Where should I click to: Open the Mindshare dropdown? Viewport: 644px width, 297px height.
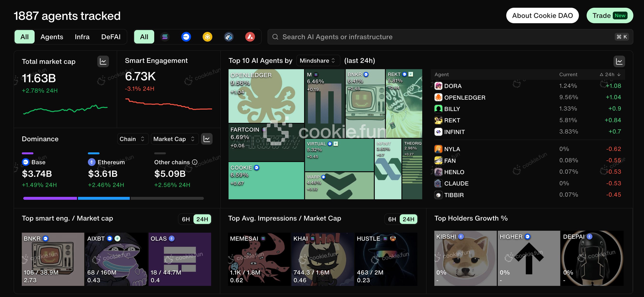[x=318, y=61]
